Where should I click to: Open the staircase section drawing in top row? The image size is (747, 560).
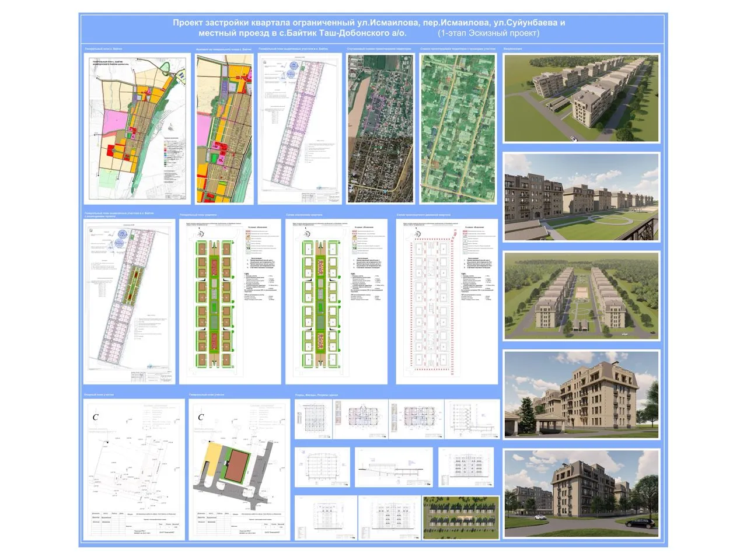click(473, 419)
